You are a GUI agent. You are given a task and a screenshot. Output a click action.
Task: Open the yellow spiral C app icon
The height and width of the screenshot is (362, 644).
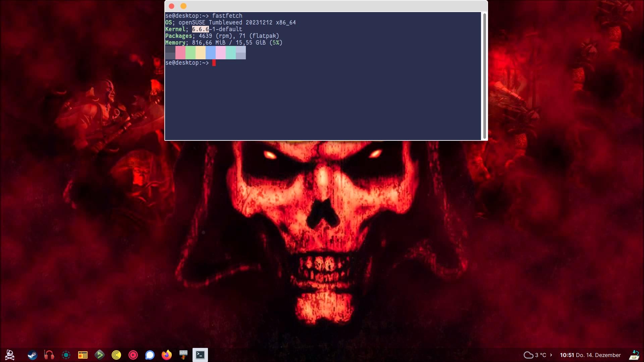[116, 355]
